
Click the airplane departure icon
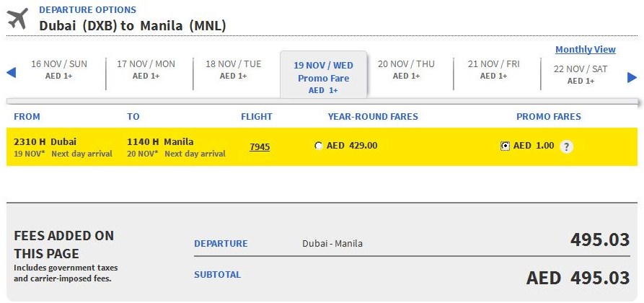point(17,19)
